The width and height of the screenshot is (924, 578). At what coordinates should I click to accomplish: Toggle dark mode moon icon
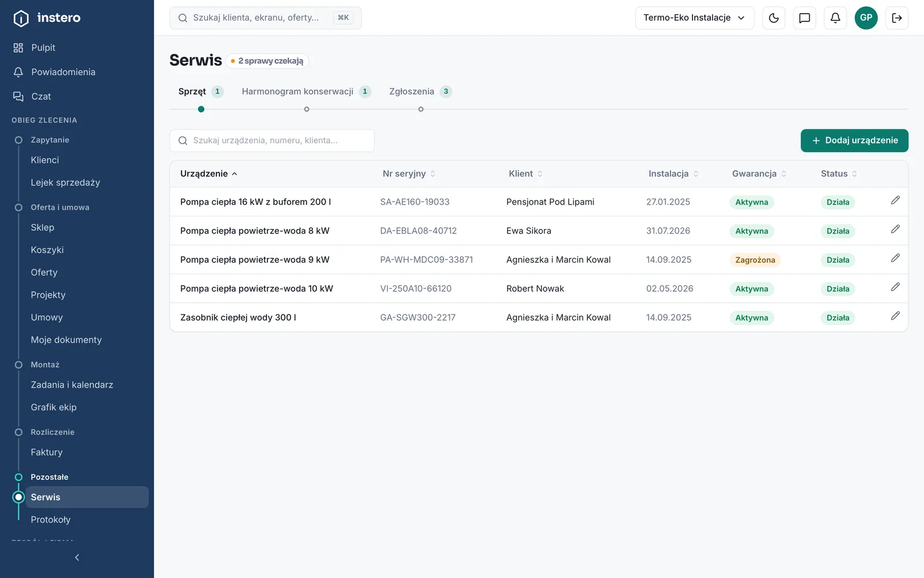[774, 18]
